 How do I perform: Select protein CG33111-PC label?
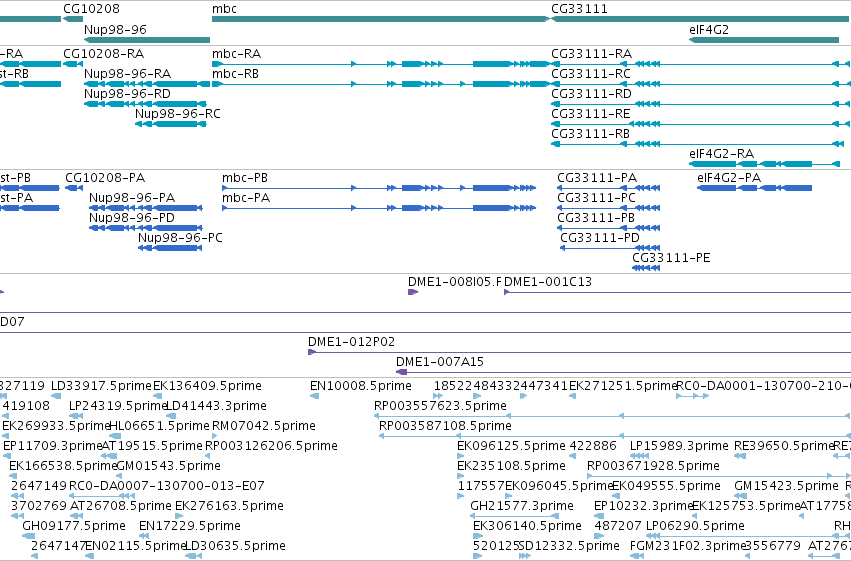click(596, 198)
